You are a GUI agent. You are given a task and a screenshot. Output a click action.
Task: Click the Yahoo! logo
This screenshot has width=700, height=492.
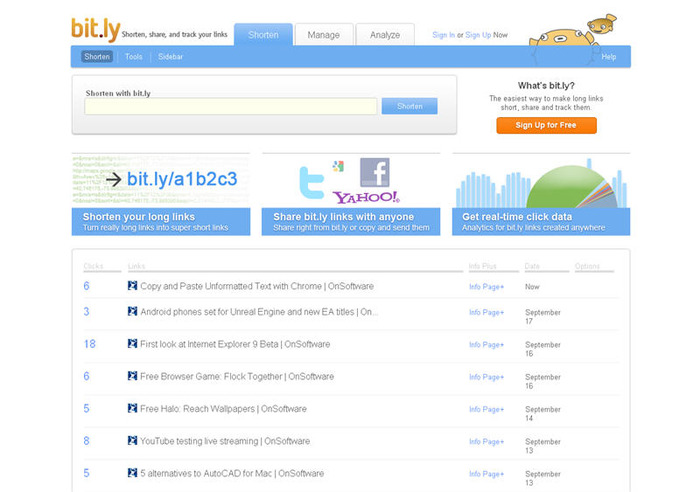point(366,197)
